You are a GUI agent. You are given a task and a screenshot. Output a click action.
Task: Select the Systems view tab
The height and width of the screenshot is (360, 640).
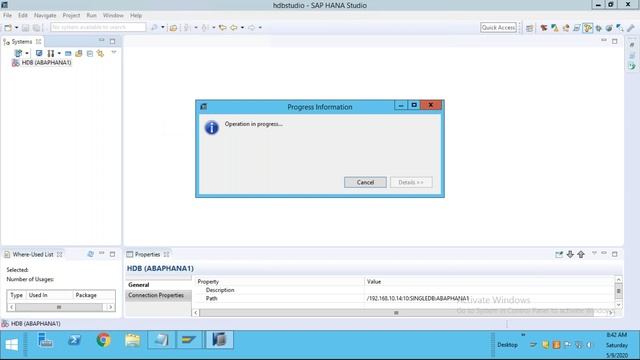(x=22, y=42)
